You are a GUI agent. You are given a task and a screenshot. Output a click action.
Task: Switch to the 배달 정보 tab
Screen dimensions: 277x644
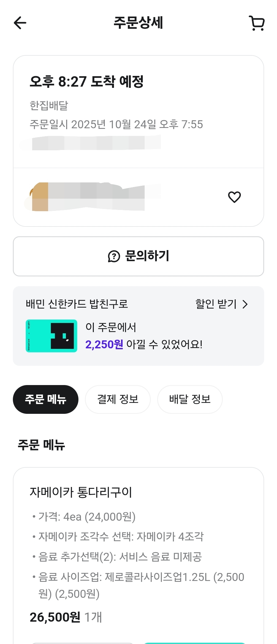click(x=190, y=399)
